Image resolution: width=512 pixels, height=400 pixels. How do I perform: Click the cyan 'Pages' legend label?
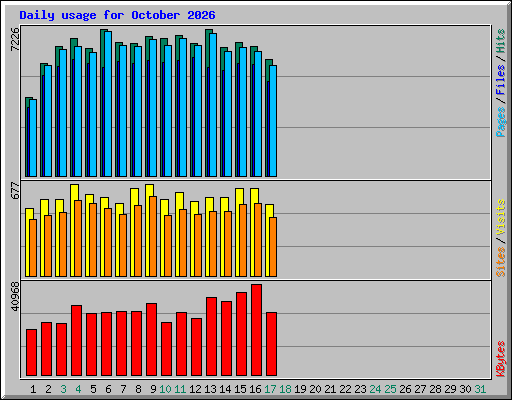pyautogui.click(x=501, y=122)
